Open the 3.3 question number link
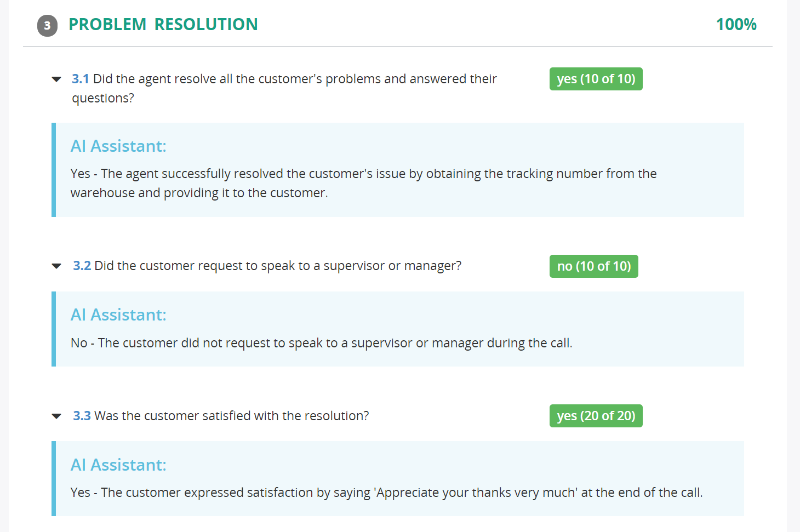This screenshot has height=532, width=800. (x=82, y=416)
